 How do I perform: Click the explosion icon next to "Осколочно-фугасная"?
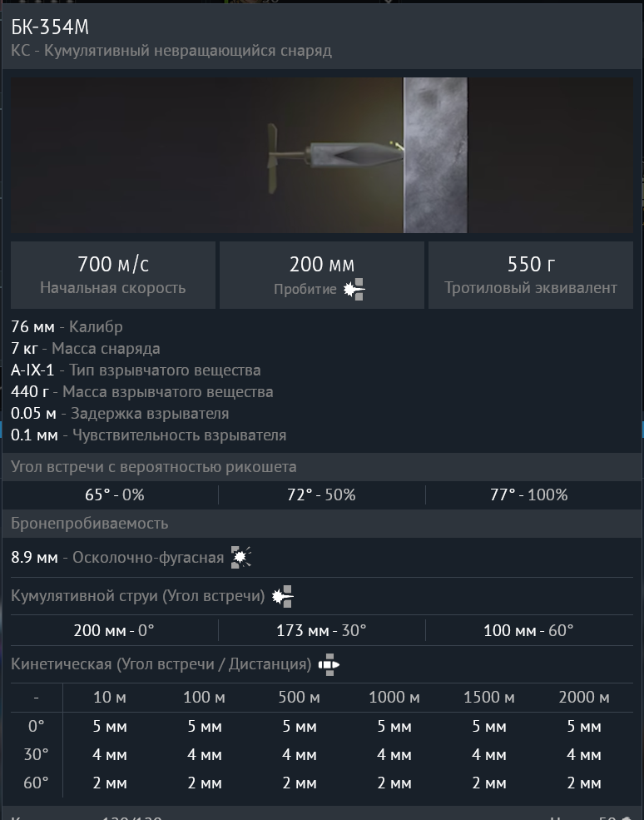[x=241, y=558]
